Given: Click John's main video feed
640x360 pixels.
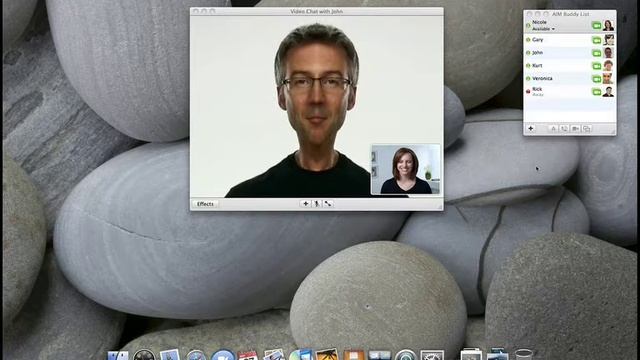Looking at the screenshot, I should (x=316, y=107).
